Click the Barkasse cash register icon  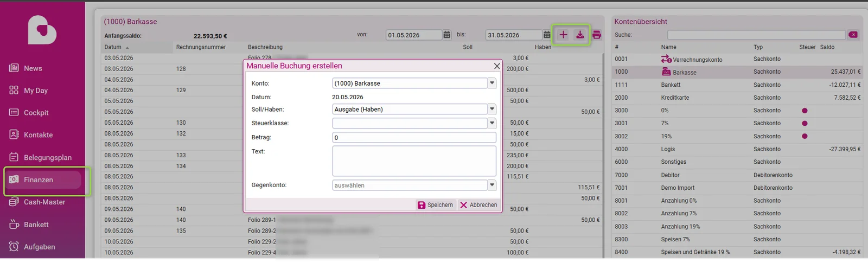pos(666,72)
